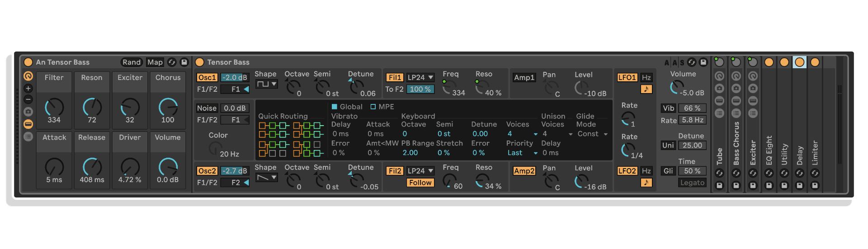Toggle Osc1 on or off

point(207,78)
